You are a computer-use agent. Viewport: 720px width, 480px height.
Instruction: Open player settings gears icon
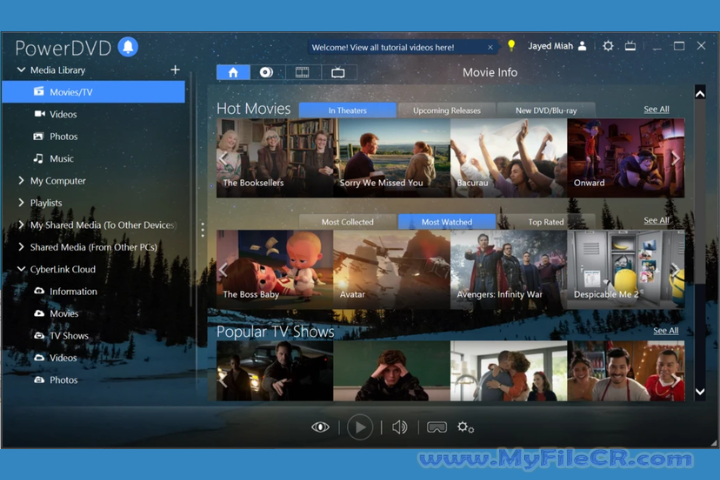click(466, 427)
